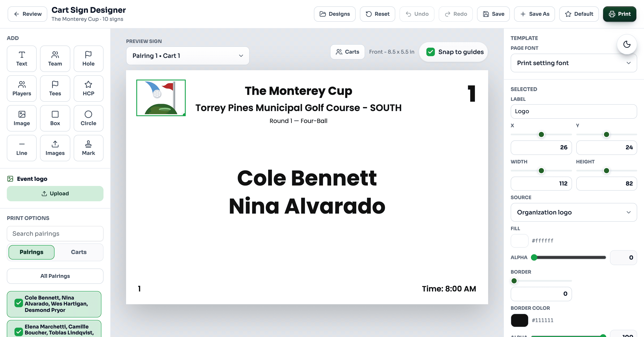Adjust the Height slider
Viewport: 644px width, 337px height.
607,171
